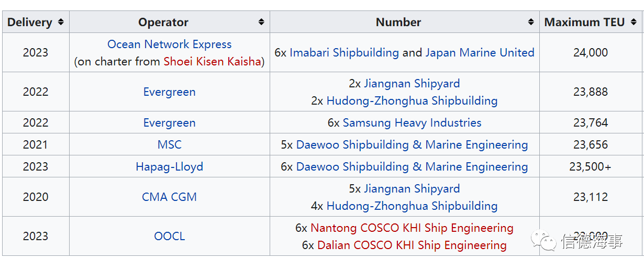Open Hapag-Lloyd operator link
644x270 pixels.
(x=170, y=166)
